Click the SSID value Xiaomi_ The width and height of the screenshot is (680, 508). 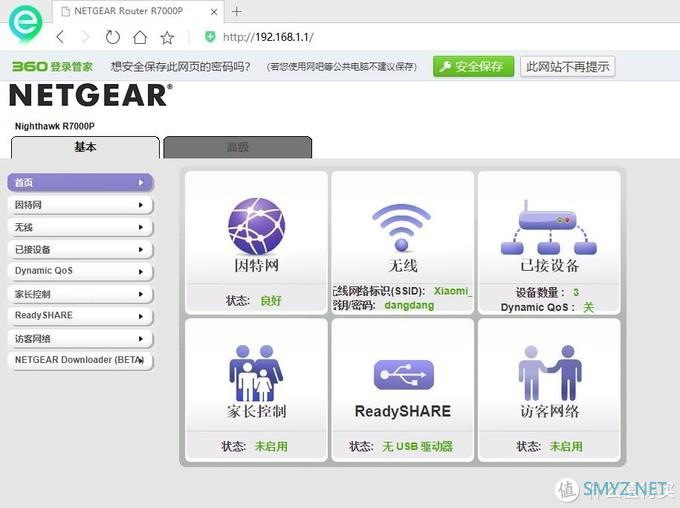[452, 291]
